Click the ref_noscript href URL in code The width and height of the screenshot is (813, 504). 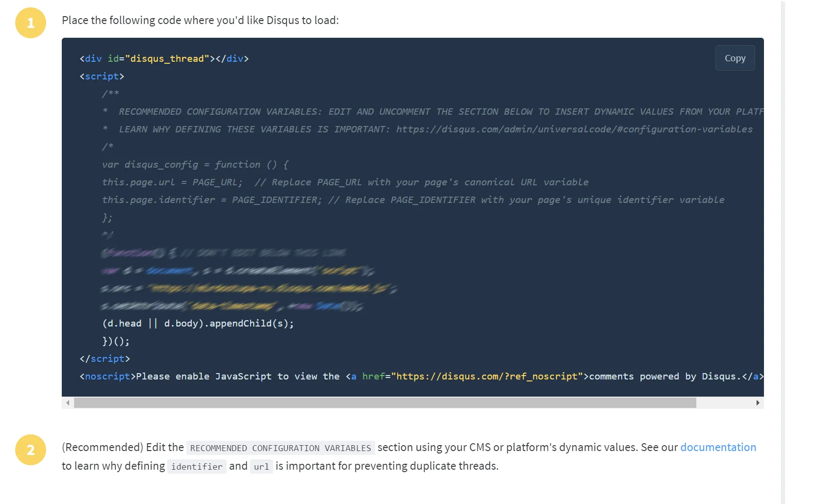click(x=486, y=377)
